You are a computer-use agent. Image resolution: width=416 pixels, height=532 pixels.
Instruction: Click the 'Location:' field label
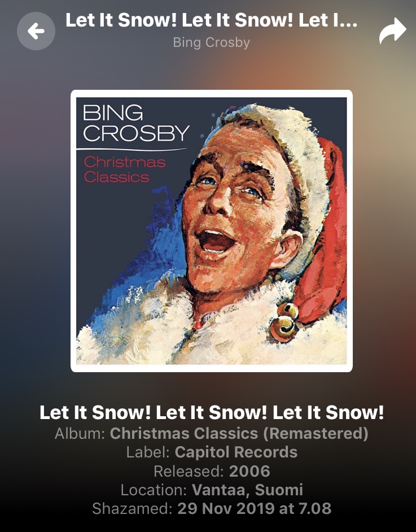click(154, 490)
